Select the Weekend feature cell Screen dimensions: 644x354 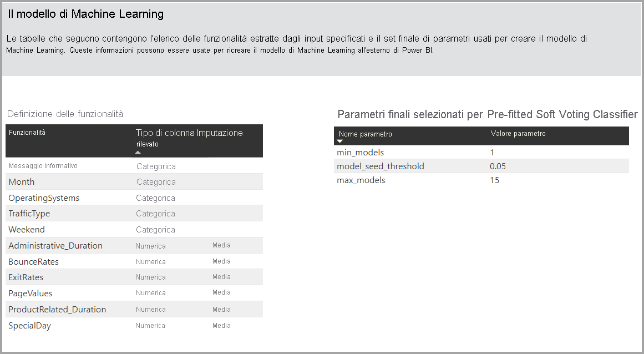pyautogui.click(x=27, y=230)
